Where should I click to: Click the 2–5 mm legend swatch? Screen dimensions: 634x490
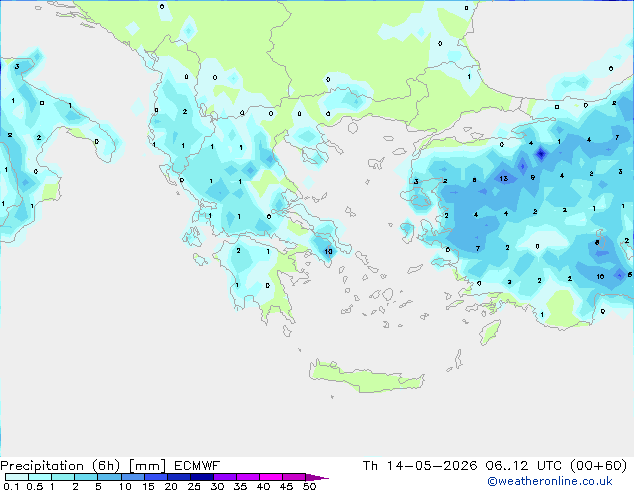[86, 477]
